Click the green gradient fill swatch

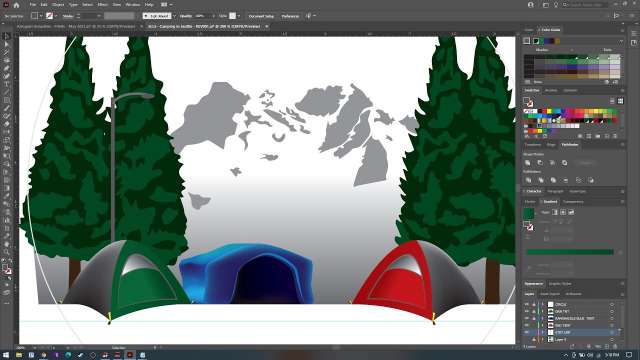529,213
